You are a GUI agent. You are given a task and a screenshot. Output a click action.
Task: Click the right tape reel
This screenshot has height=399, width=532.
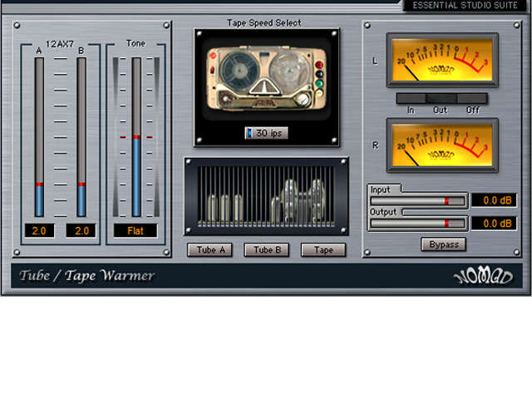coord(290,70)
